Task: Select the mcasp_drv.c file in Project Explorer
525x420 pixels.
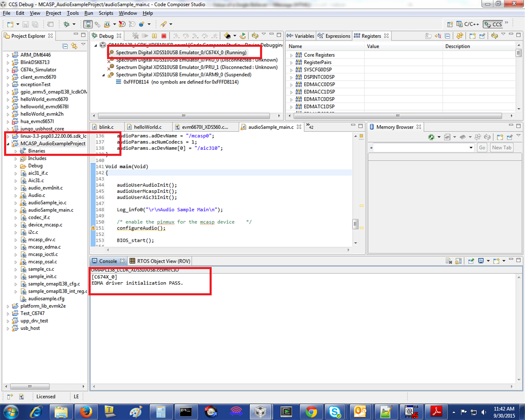Action: click(41, 239)
